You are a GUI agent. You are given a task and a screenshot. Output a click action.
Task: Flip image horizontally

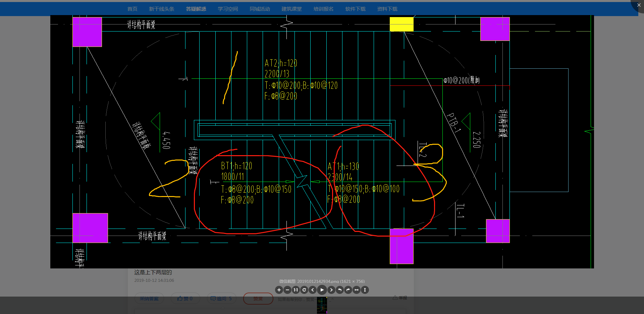(x=357, y=290)
